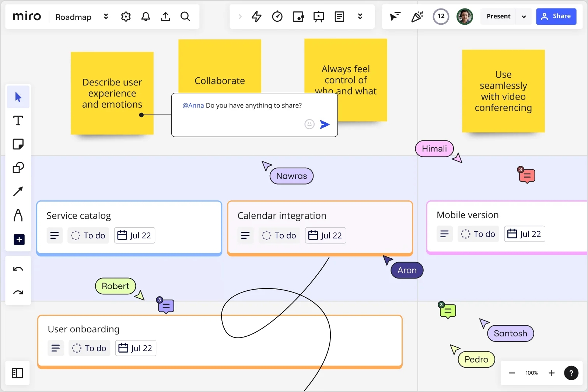Open Mobile version description icon
588x392 pixels.
pyautogui.click(x=444, y=234)
